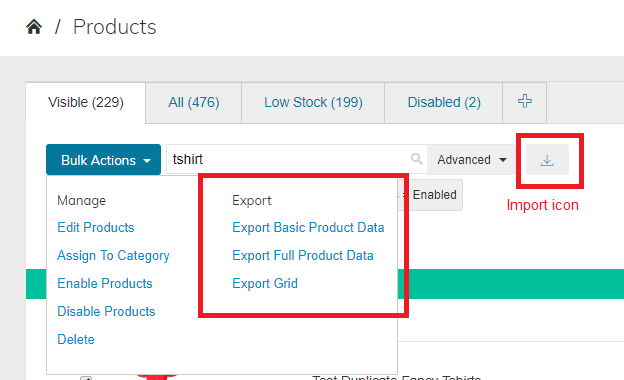
Task: Select Enable Products menu option
Action: [x=105, y=283]
